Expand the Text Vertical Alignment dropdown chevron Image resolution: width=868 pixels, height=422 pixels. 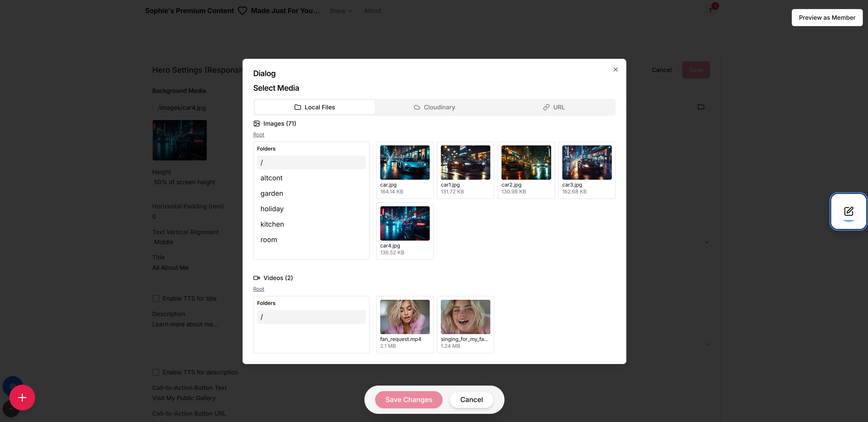pos(707,242)
